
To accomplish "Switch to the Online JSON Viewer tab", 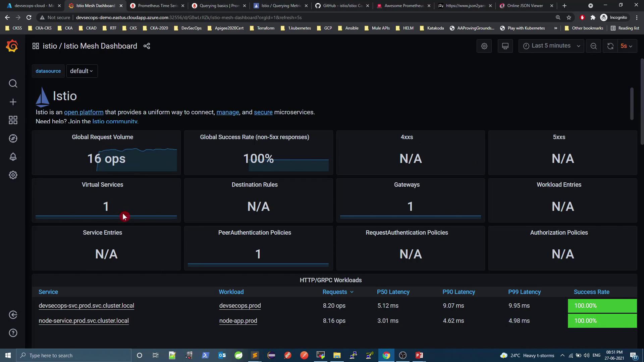I will click(x=525, y=6).
